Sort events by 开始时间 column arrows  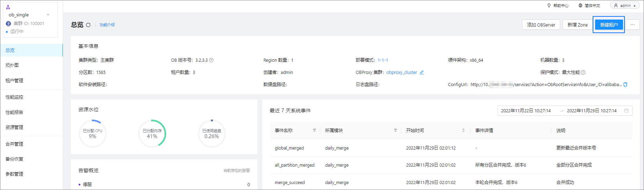coord(463,130)
